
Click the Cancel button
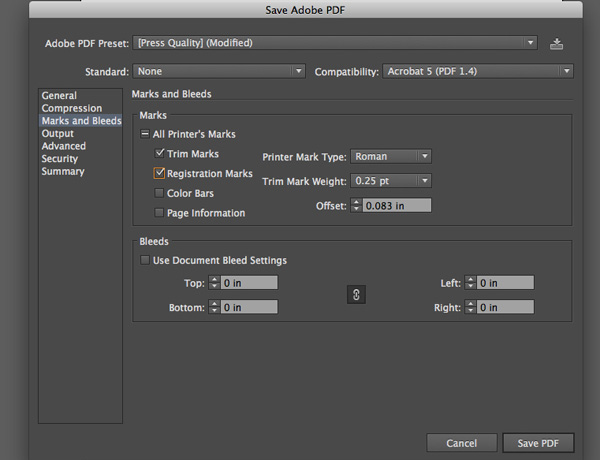click(461, 443)
